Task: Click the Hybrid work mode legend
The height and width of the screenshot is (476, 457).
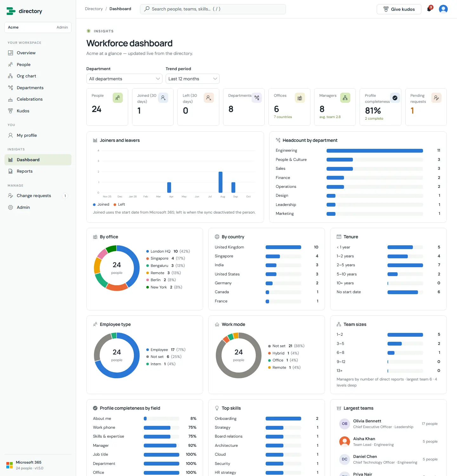Action: pos(283,353)
